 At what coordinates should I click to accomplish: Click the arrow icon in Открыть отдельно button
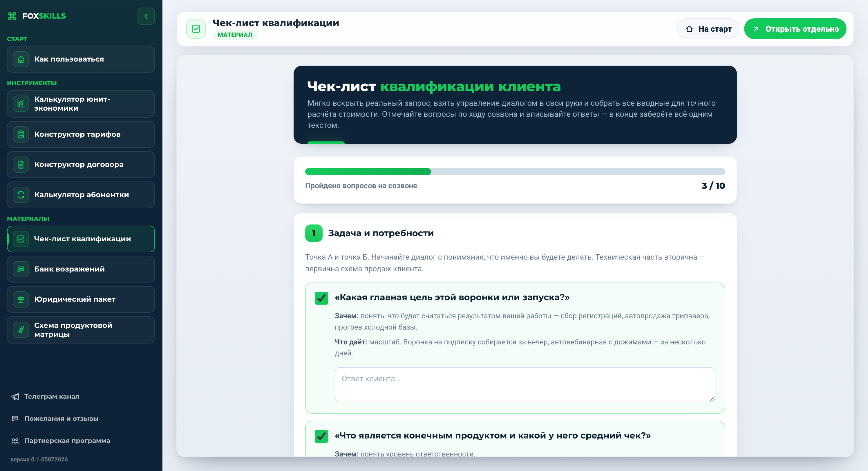point(756,29)
